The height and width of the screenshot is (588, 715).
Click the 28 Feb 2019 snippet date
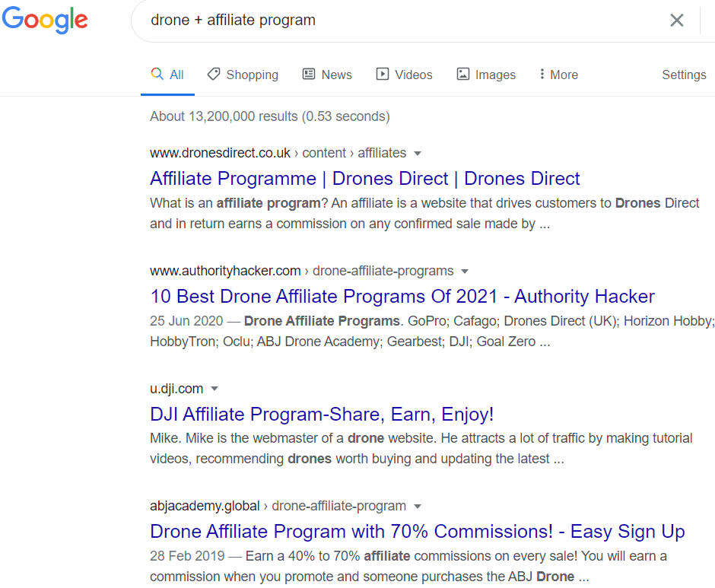[x=187, y=556]
